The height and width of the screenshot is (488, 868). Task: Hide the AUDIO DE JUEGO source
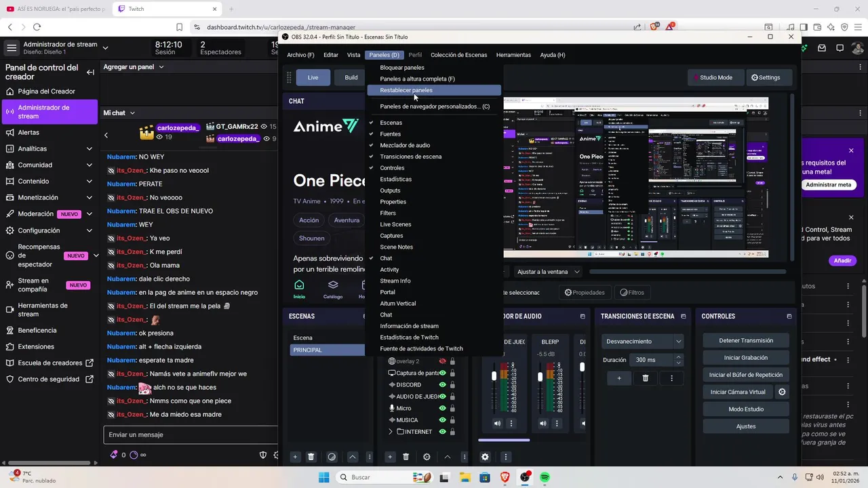coord(442,396)
